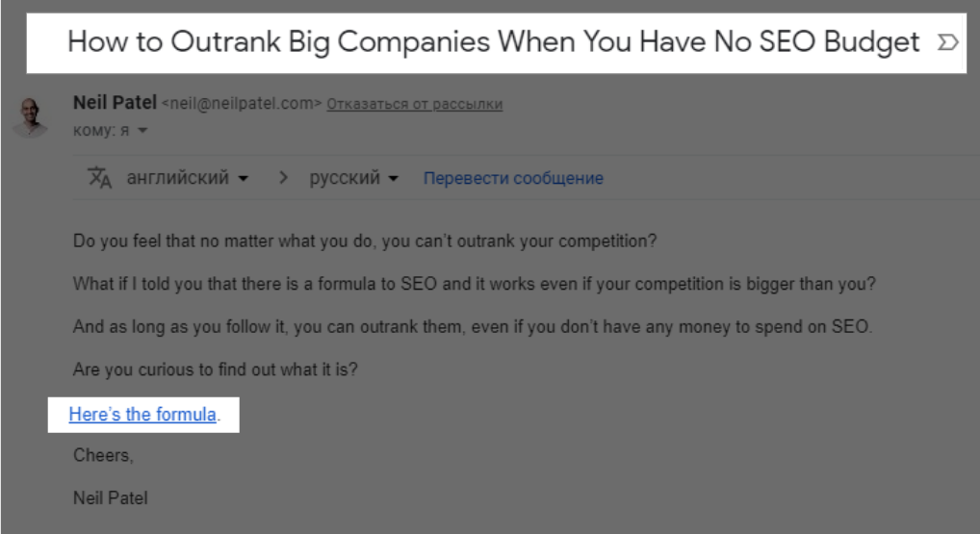Click the importance marker next to the subject

tap(947, 42)
